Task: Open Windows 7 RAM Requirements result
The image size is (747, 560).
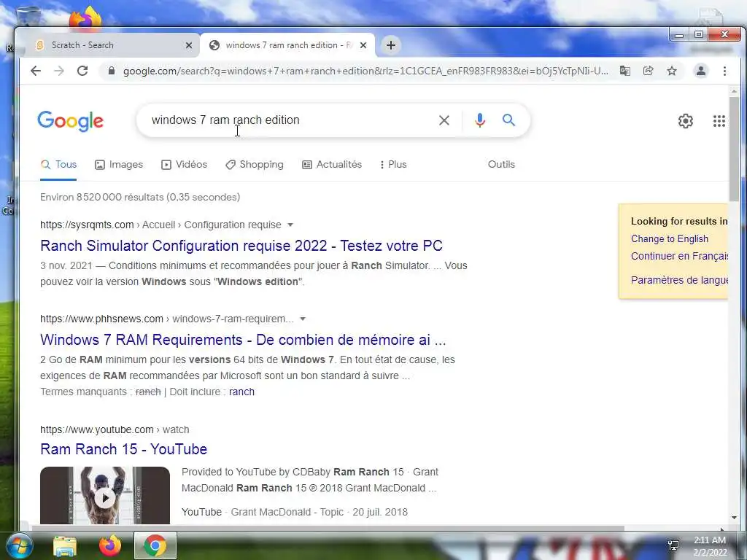Action: [x=243, y=340]
